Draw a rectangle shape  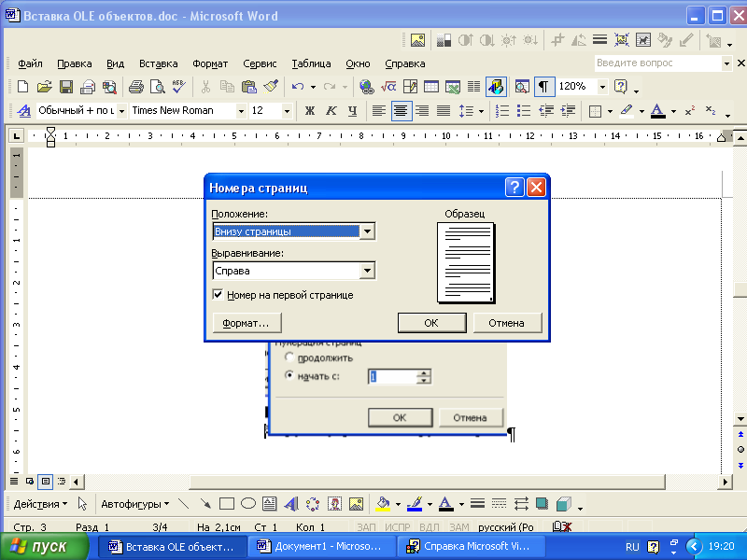[x=226, y=504]
